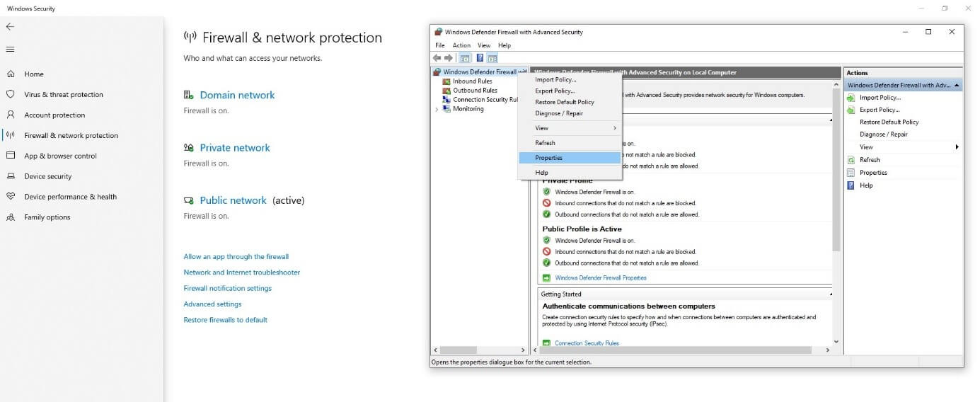The width and height of the screenshot is (980, 402).
Task: Click the MMC toolbar Back arrow
Action: tap(437, 58)
